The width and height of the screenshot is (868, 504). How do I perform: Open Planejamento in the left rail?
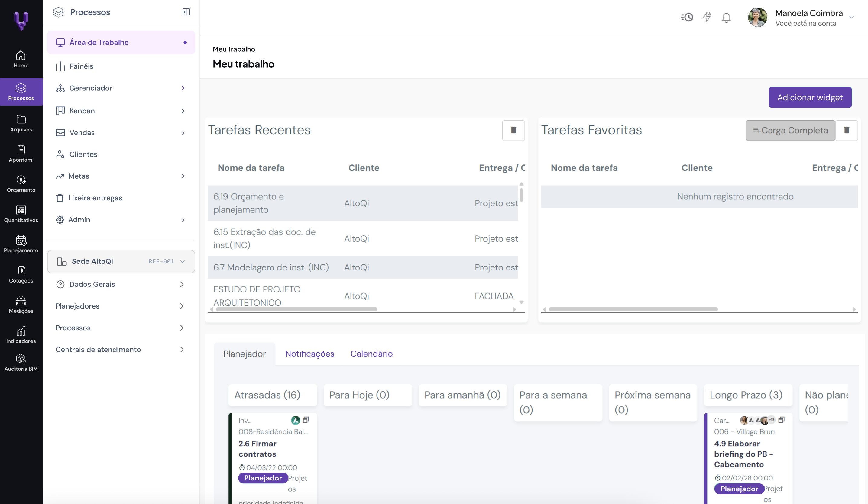[21, 244]
